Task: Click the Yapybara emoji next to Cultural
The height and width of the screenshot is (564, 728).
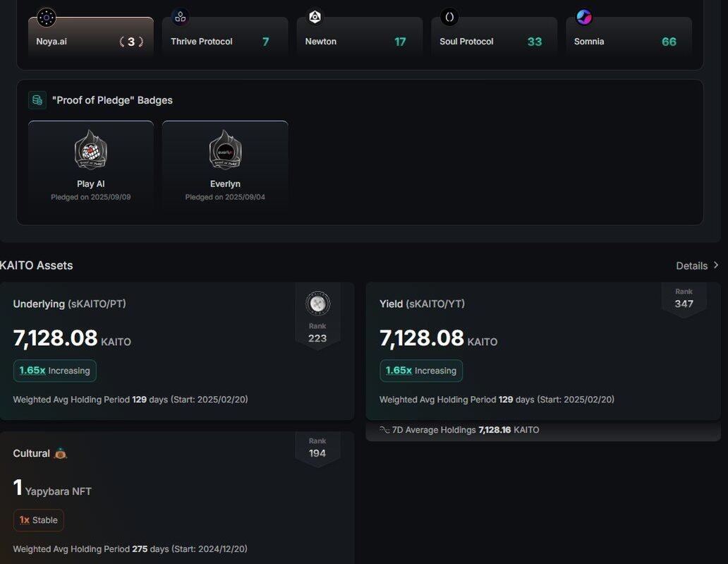Action: [61, 453]
